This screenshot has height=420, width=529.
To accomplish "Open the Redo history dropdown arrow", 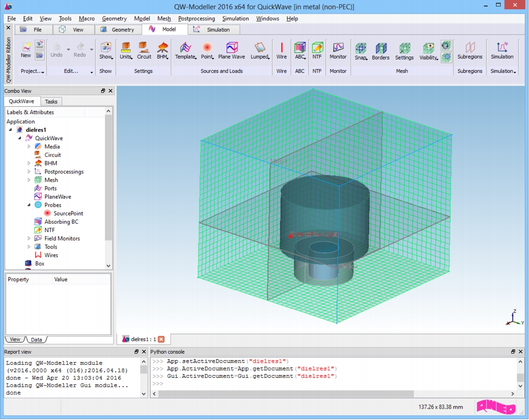I will point(91,49).
